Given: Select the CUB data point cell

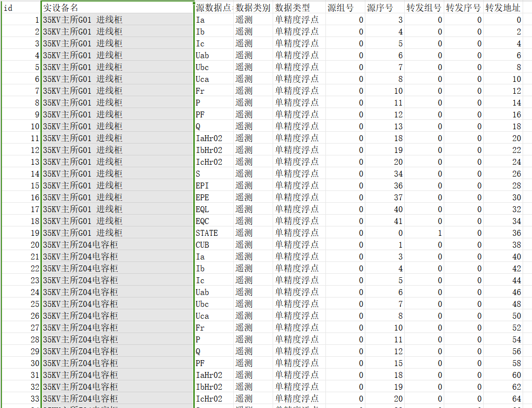Looking at the screenshot, I should 214,245.
